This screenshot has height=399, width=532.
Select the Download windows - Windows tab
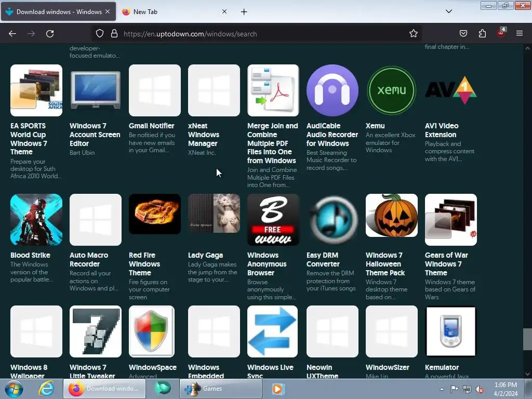58,12
